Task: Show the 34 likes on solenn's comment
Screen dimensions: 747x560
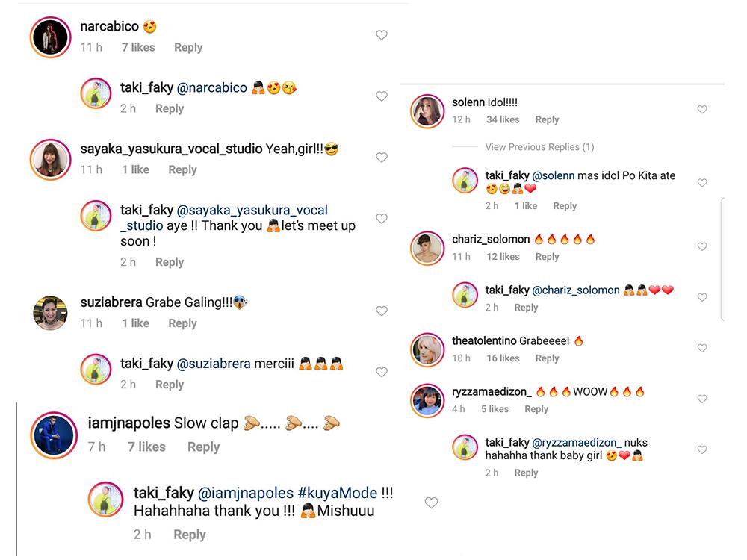Action: tap(502, 119)
